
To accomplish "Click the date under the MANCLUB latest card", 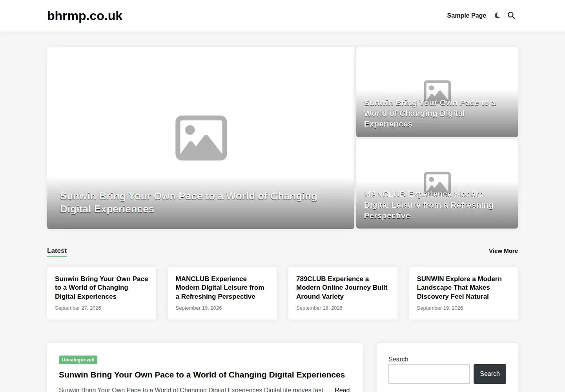I will point(199,308).
